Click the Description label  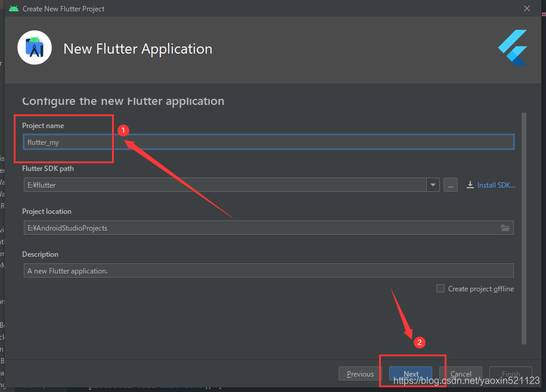click(40, 254)
